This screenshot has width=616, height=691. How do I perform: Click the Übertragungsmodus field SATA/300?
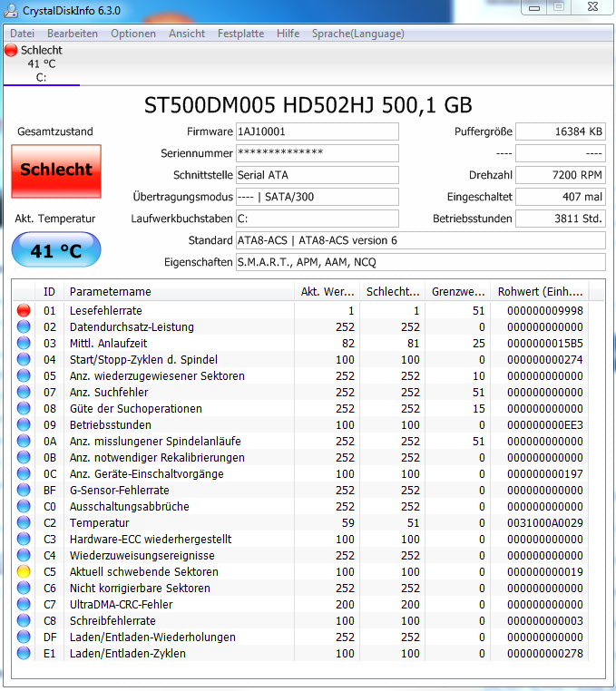point(317,197)
